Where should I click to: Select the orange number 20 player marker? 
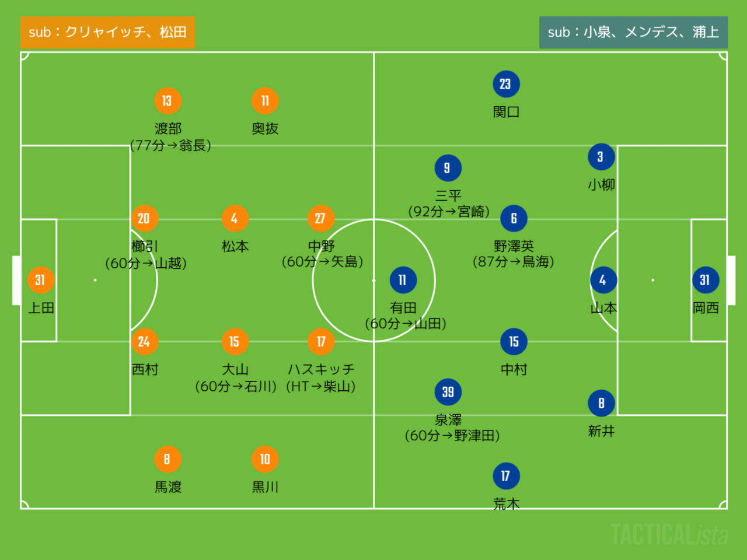point(144,219)
